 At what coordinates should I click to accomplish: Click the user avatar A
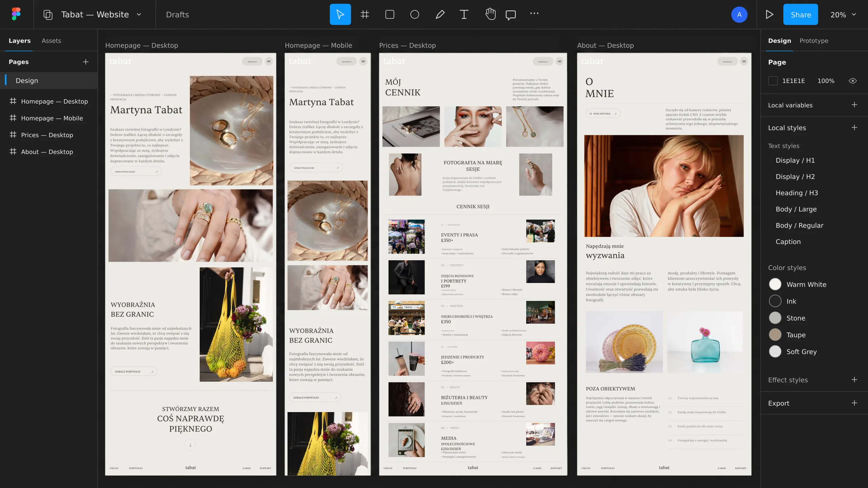(x=739, y=15)
